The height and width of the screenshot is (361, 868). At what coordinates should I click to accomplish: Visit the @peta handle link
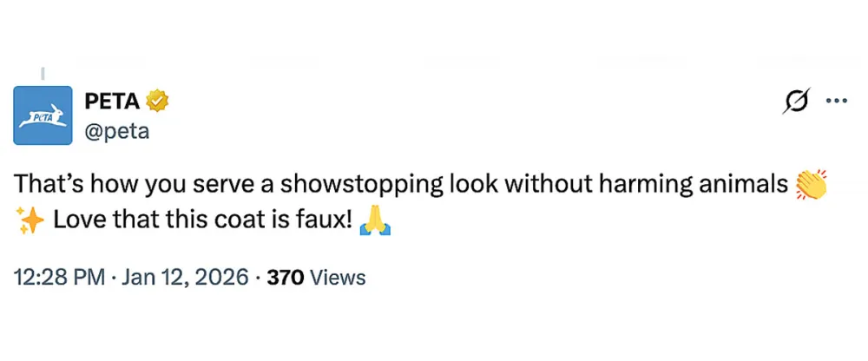point(116,131)
